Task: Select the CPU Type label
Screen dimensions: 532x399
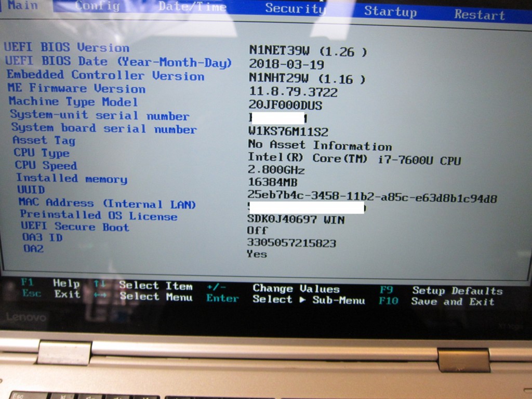Action: click(x=42, y=153)
